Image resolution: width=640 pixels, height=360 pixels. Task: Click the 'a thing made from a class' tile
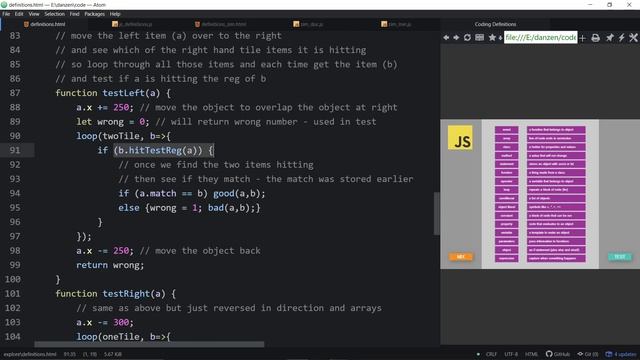pyautogui.click(x=556, y=173)
